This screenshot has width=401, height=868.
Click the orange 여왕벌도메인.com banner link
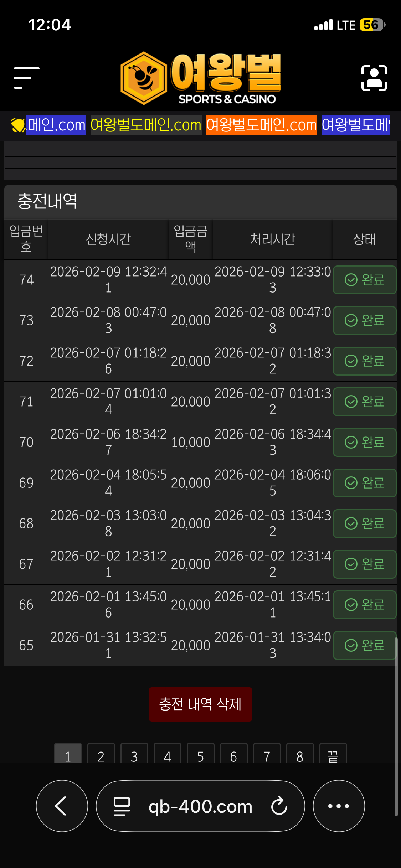pyautogui.click(x=261, y=125)
